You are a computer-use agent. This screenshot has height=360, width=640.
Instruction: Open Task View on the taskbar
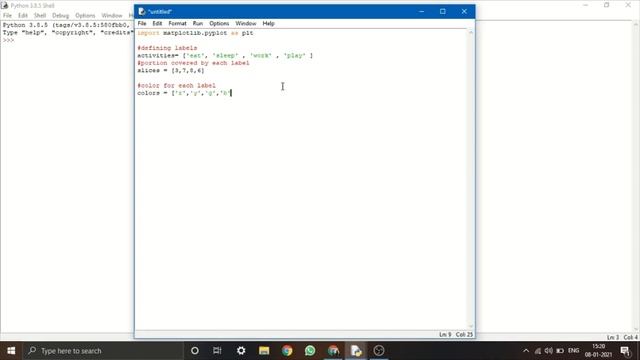coord(217,351)
